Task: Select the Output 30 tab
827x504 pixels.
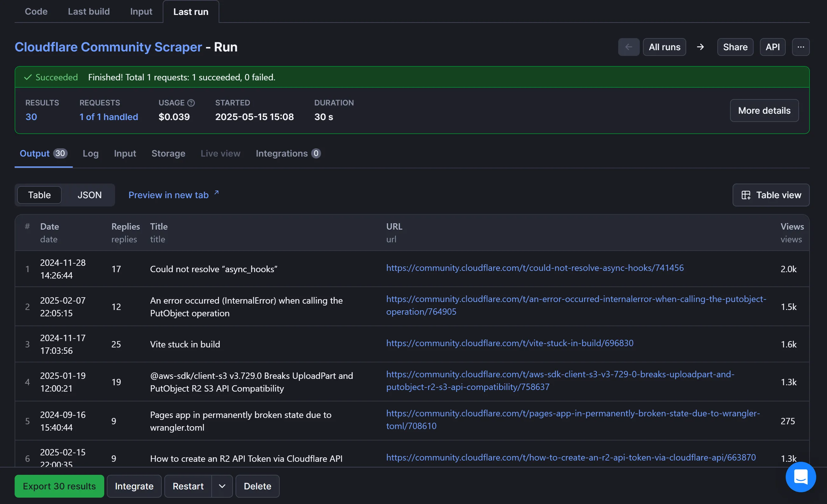Action: coord(43,153)
